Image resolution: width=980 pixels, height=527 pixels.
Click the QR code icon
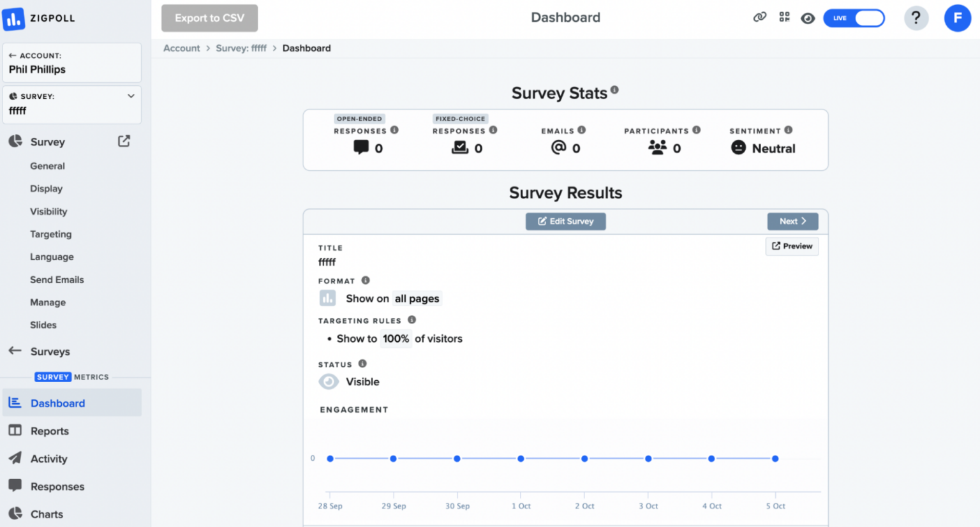[x=783, y=17]
